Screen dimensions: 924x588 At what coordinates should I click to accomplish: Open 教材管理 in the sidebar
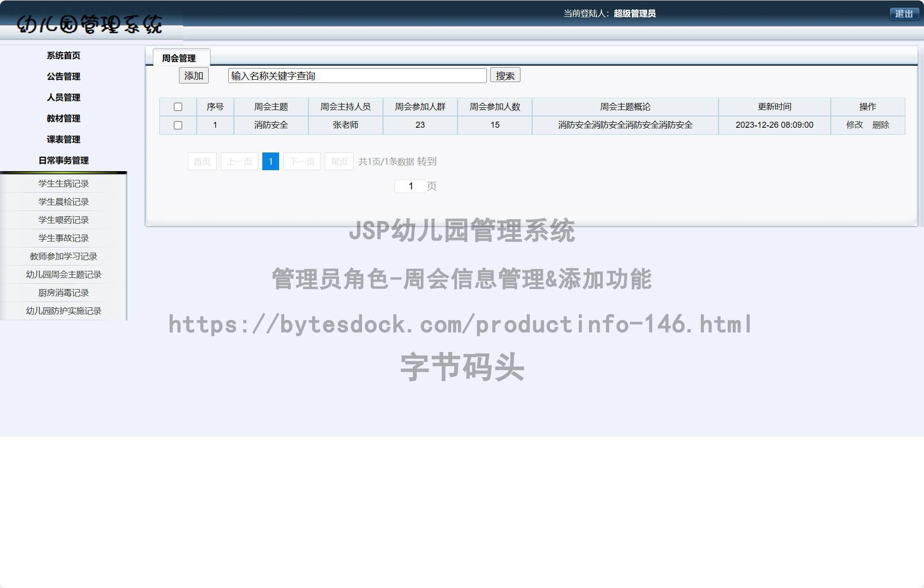click(x=63, y=118)
